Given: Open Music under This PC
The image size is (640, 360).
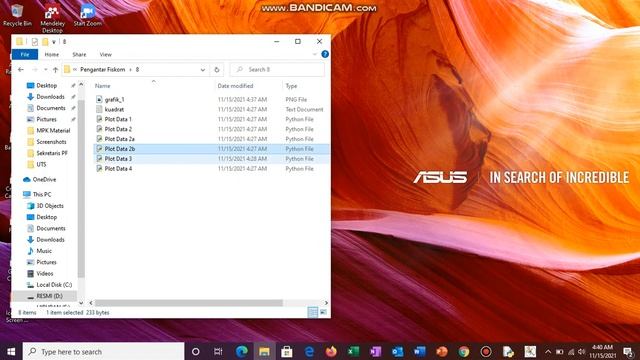Looking at the screenshot, I should (44, 251).
